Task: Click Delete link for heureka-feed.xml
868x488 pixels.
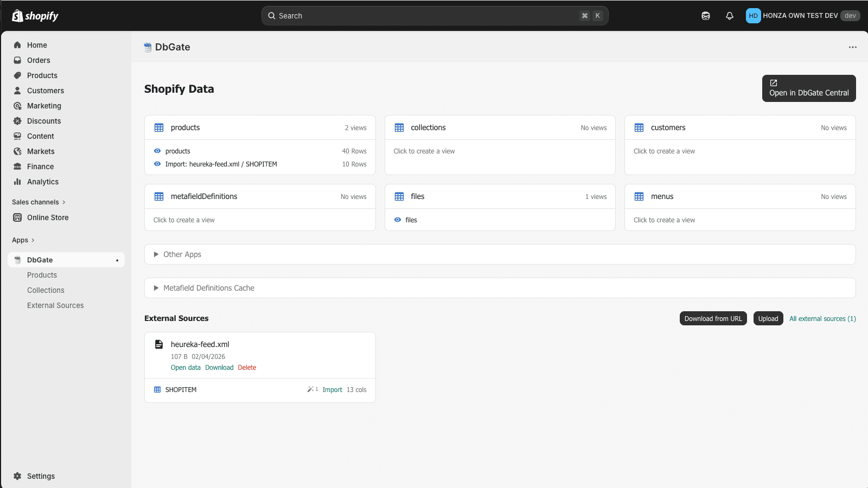Action: coord(247,368)
